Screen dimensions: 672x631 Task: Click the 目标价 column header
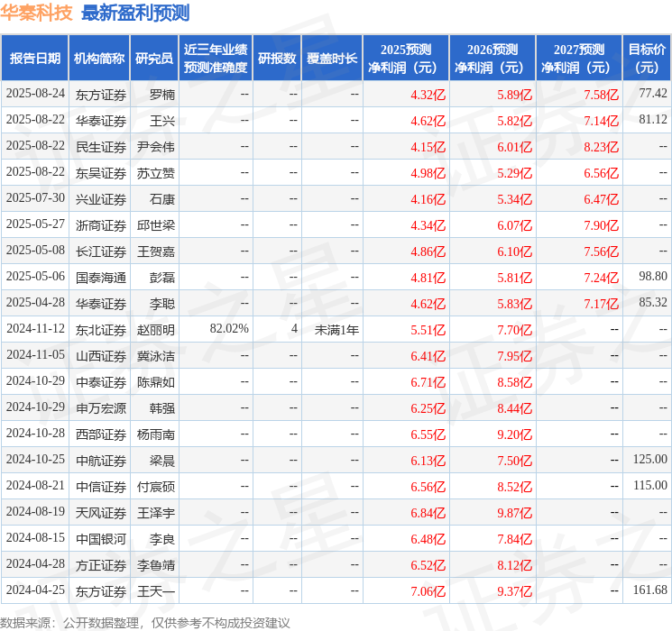click(x=647, y=59)
